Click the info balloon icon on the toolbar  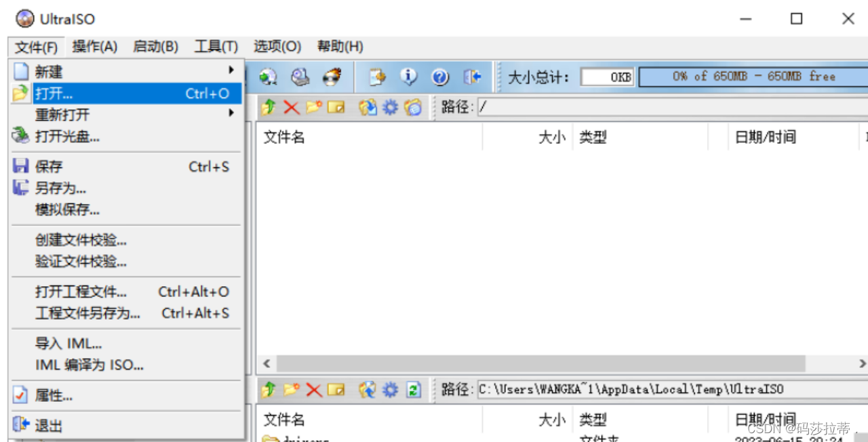click(x=410, y=77)
